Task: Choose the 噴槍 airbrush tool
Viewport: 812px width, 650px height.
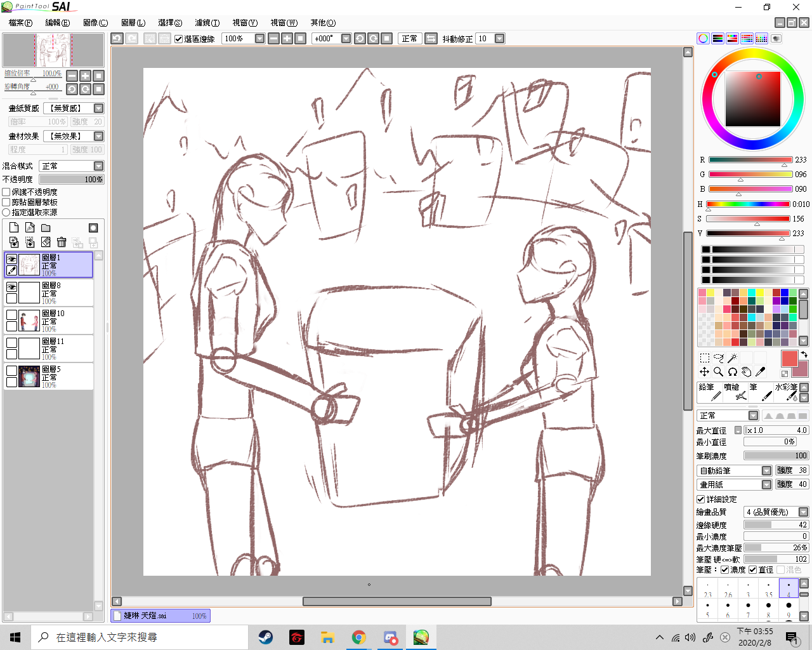Action: tap(735, 392)
